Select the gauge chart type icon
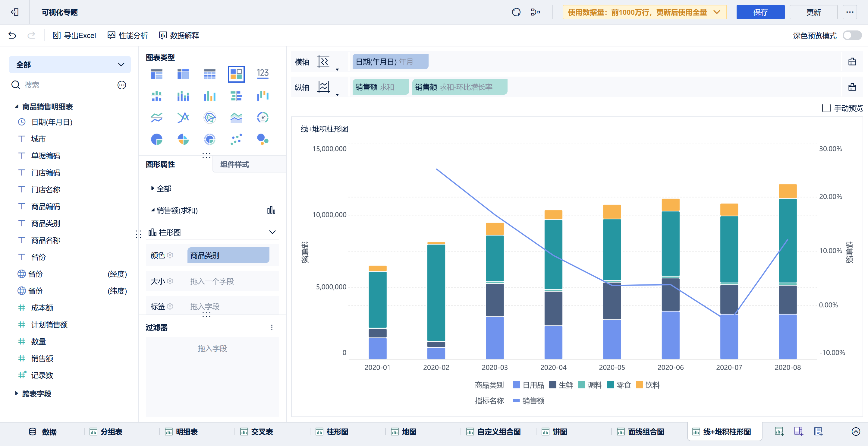Screen dimensions: 868x446 pos(263,118)
